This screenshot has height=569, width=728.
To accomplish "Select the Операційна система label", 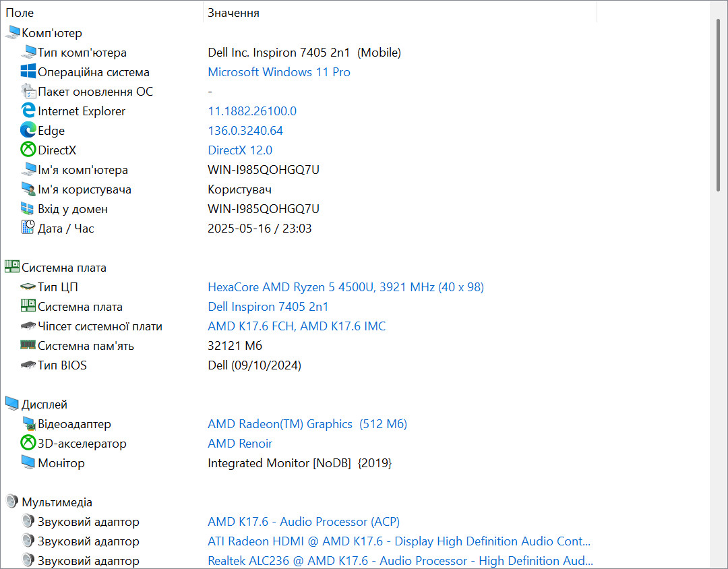I will point(94,72).
